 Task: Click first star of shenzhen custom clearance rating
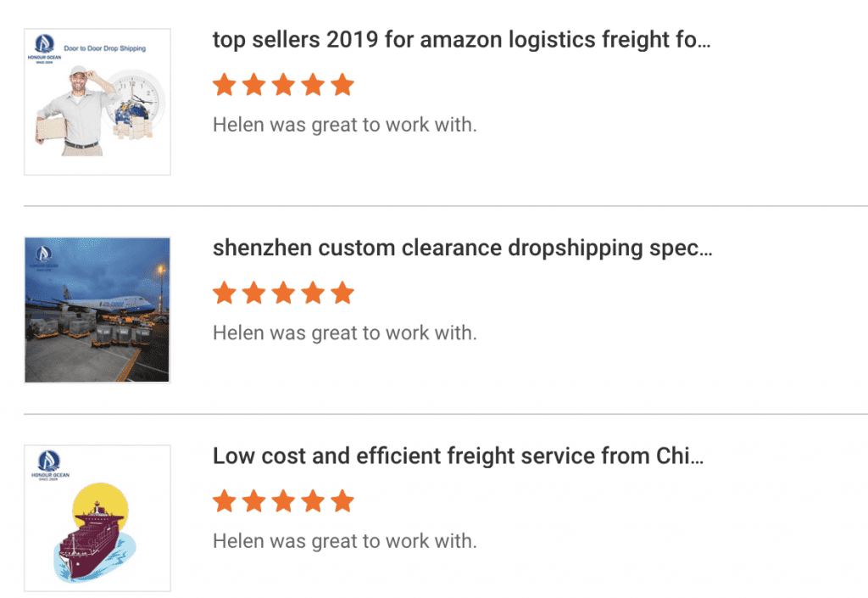[x=225, y=293]
